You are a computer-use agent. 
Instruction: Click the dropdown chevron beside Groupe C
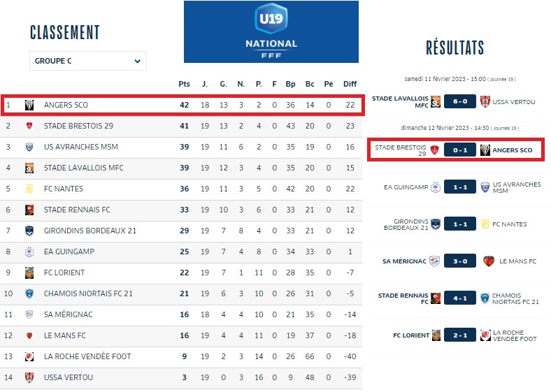tap(137, 61)
